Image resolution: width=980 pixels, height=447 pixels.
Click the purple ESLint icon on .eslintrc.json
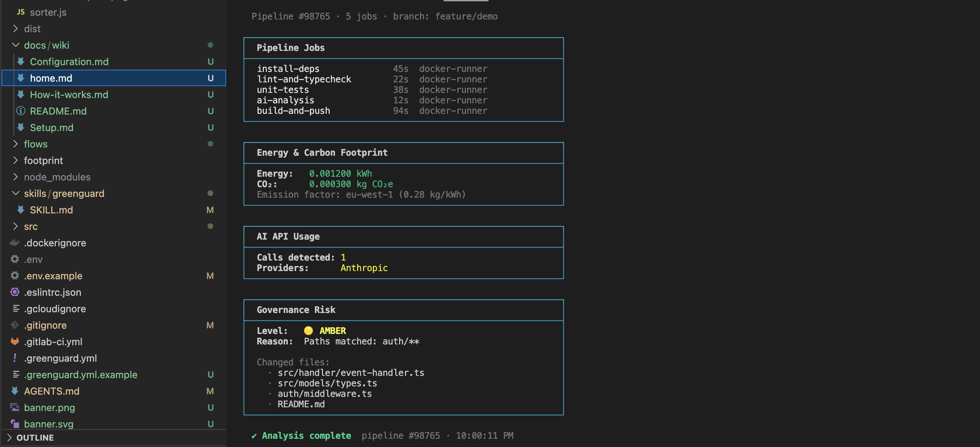pos(15,292)
